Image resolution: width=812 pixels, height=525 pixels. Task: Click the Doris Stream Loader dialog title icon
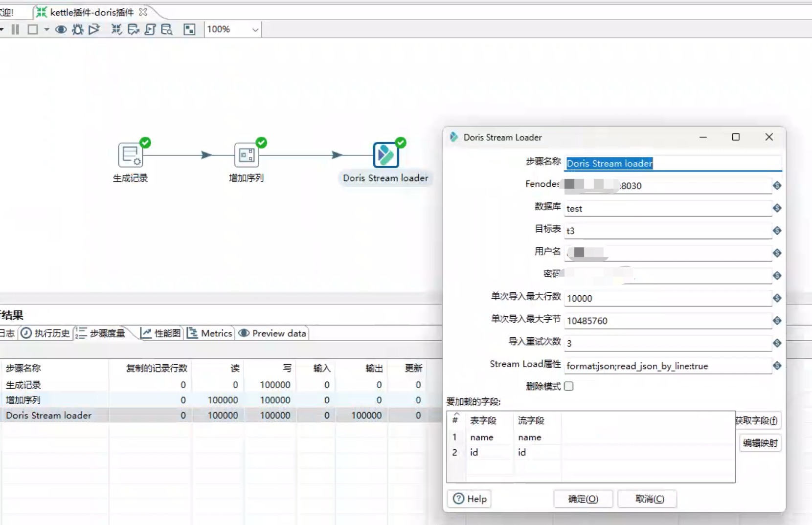[454, 137]
